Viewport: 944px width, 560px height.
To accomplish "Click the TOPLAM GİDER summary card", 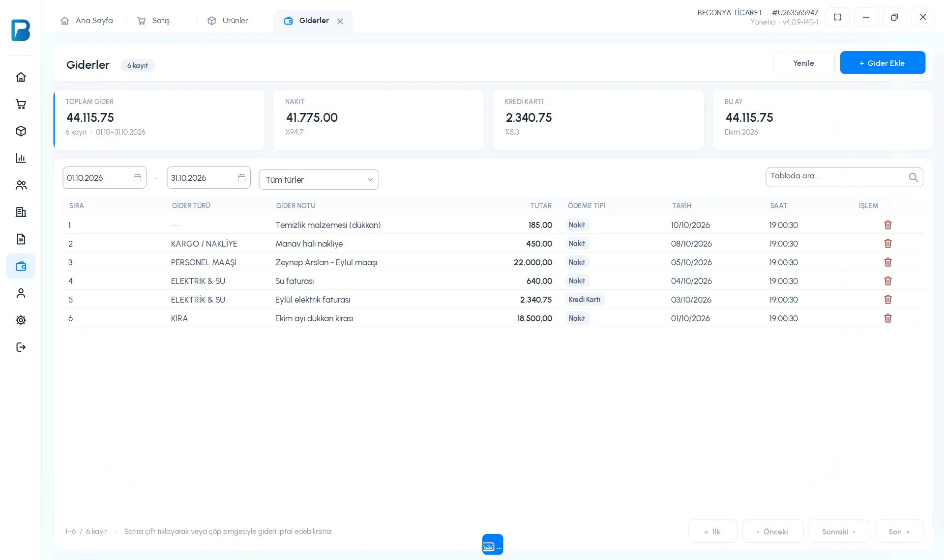I will (x=159, y=119).
